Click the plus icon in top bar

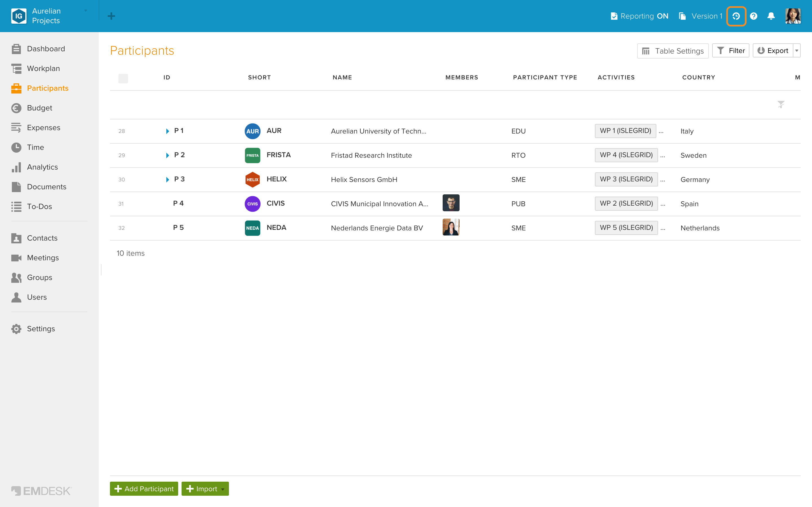click(111, 16)
